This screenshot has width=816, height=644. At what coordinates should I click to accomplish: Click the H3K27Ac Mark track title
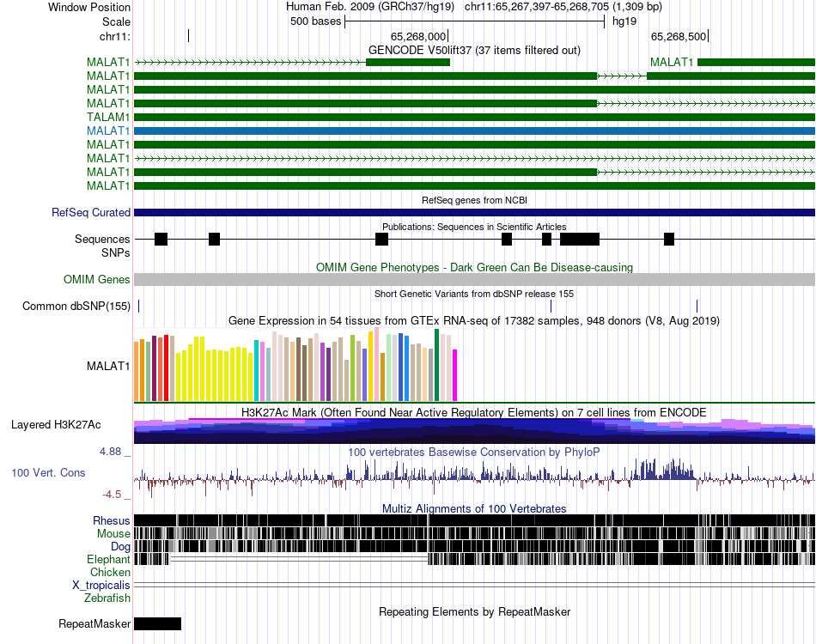pos(474,412)
